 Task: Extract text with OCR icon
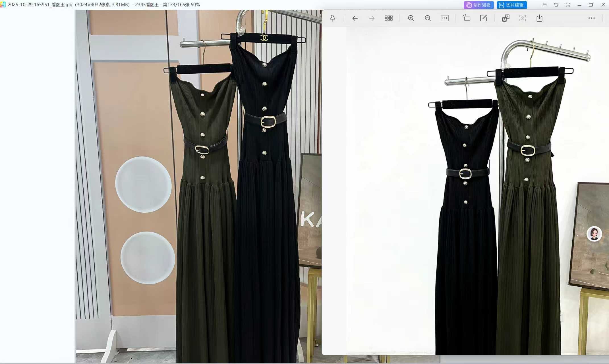click(x=522, y=18)
